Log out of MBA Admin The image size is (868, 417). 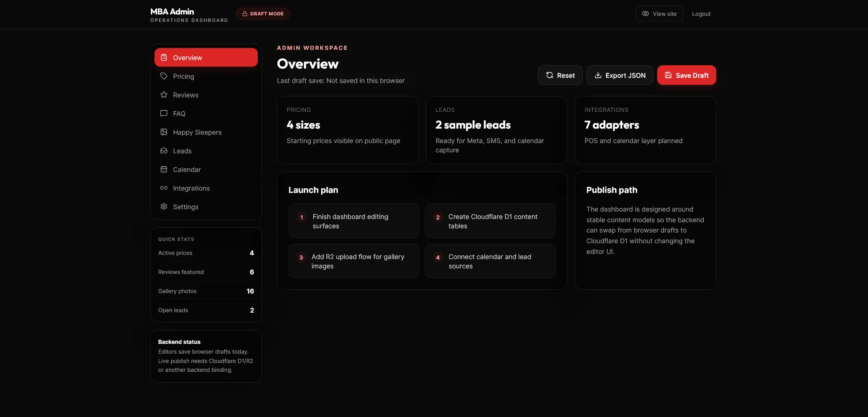click(701, 14)
